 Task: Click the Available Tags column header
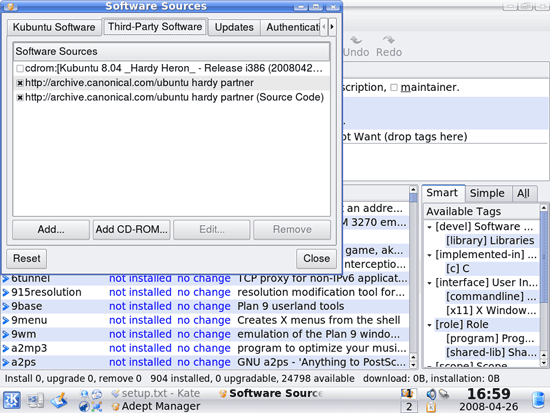[x=482, y=212]
